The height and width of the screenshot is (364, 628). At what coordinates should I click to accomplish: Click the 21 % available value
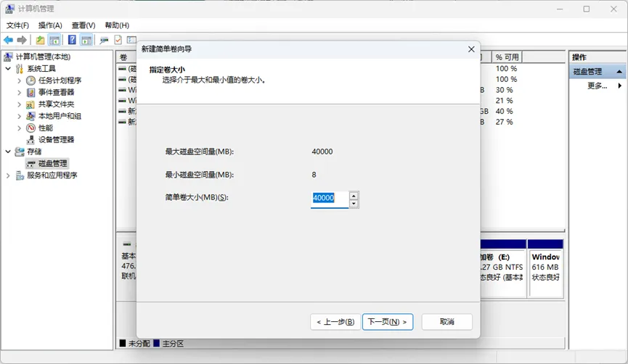[505, 101]
